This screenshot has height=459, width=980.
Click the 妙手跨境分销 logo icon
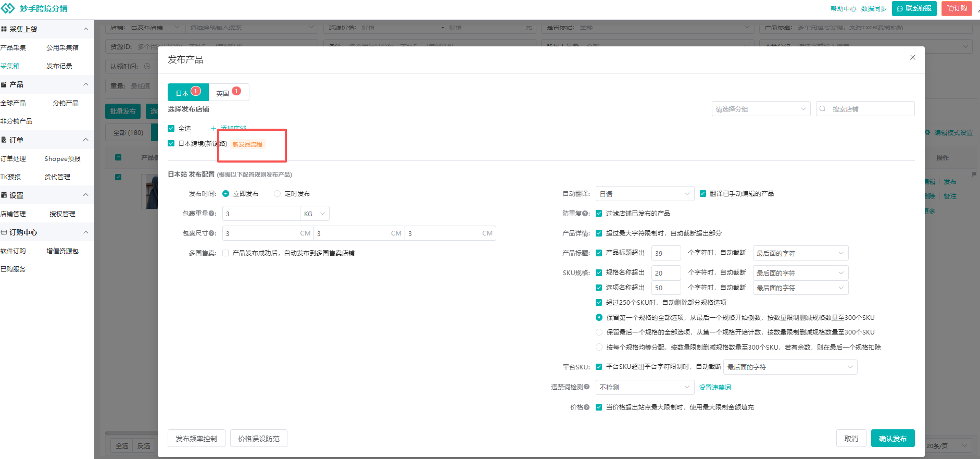pyautogui.click(x=8, y=8)
